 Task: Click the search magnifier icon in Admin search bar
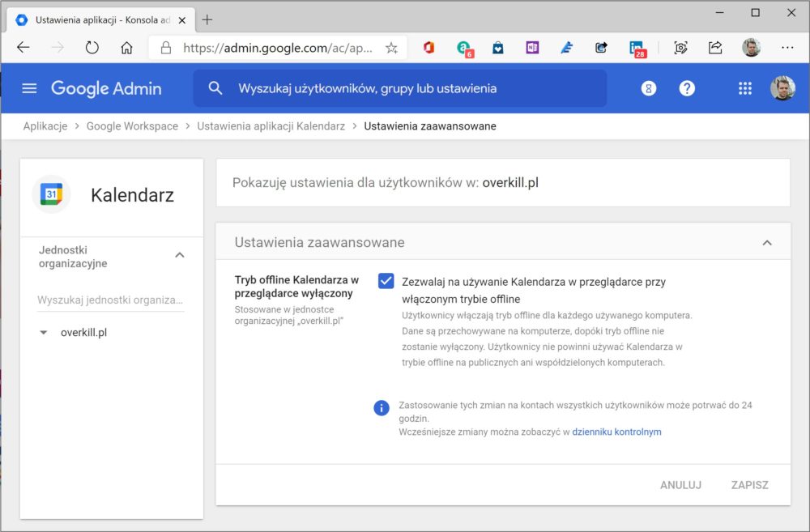(x=215, y=88)
